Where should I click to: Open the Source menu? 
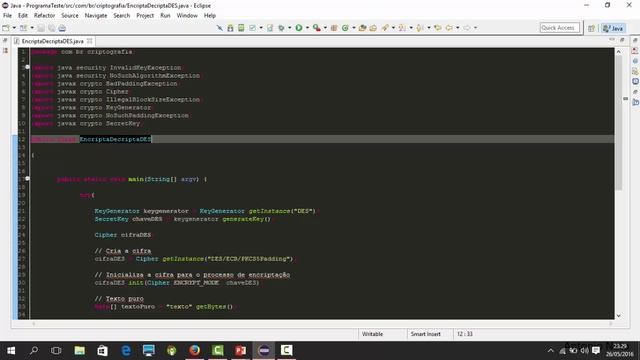(x=70, y=16)
